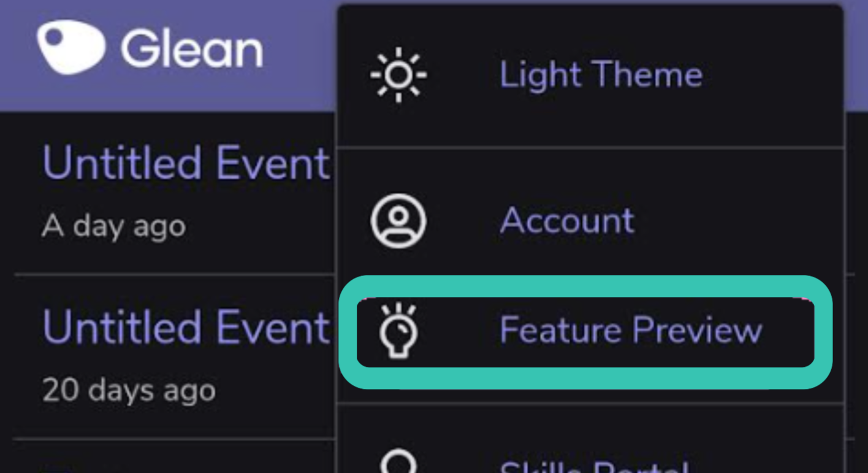
Task: Open the Feature Preview menu entry
Action: click(630, 331)
